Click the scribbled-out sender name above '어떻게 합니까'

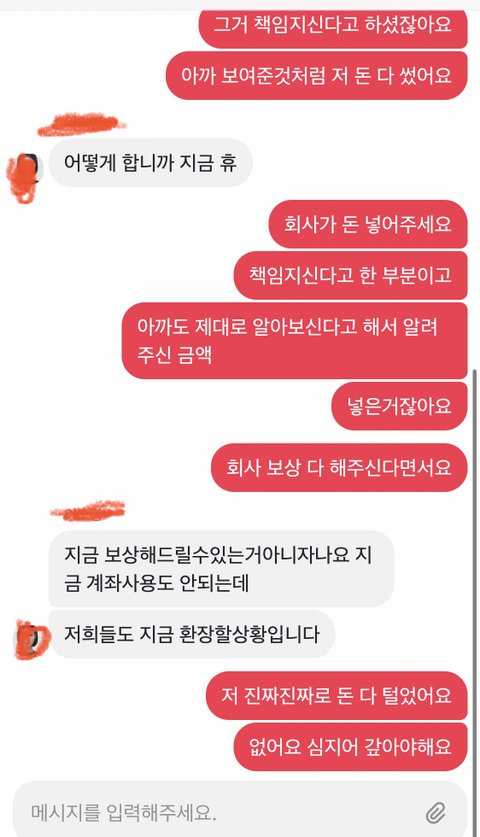pos(82,124)
